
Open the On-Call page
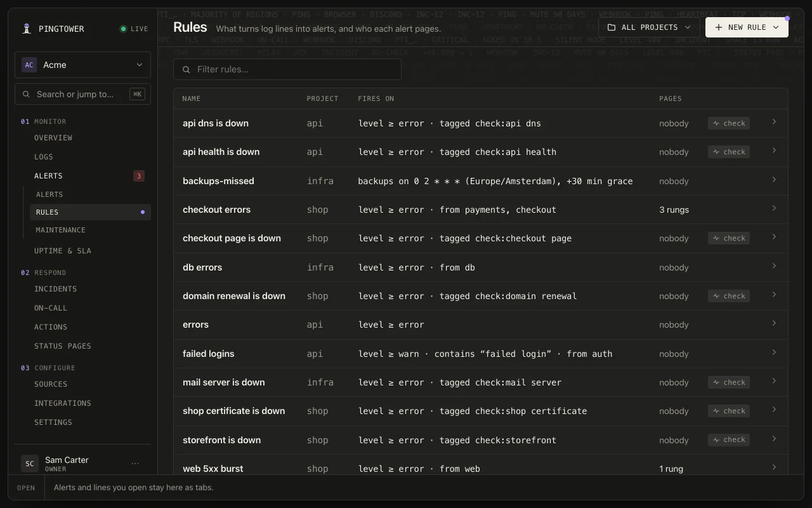tap(51, 308)
